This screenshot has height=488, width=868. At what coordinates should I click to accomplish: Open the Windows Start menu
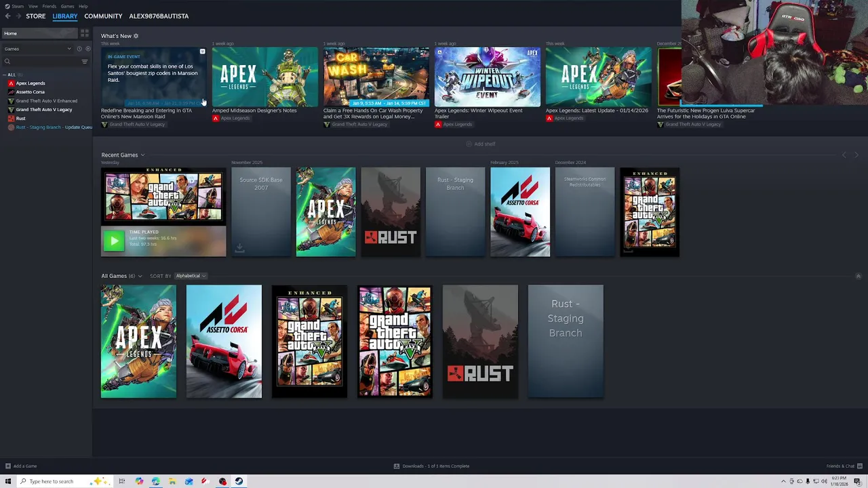[8, 481]
